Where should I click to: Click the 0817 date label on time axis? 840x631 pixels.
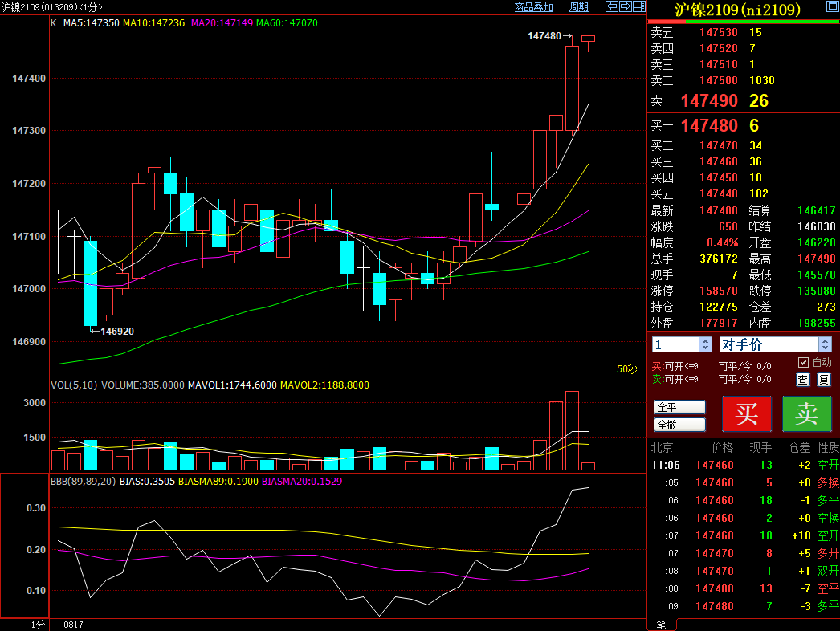pyautogui.click(x=73, y=625)
